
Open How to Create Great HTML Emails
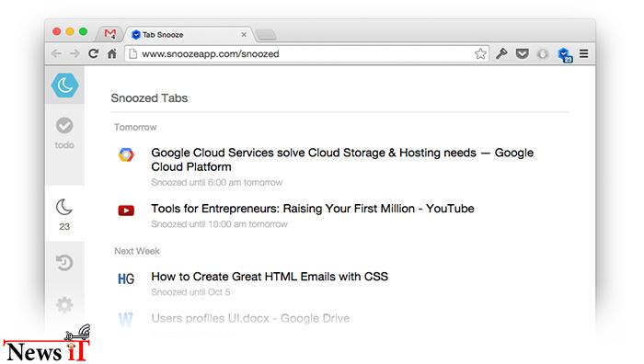pos(270,276)
